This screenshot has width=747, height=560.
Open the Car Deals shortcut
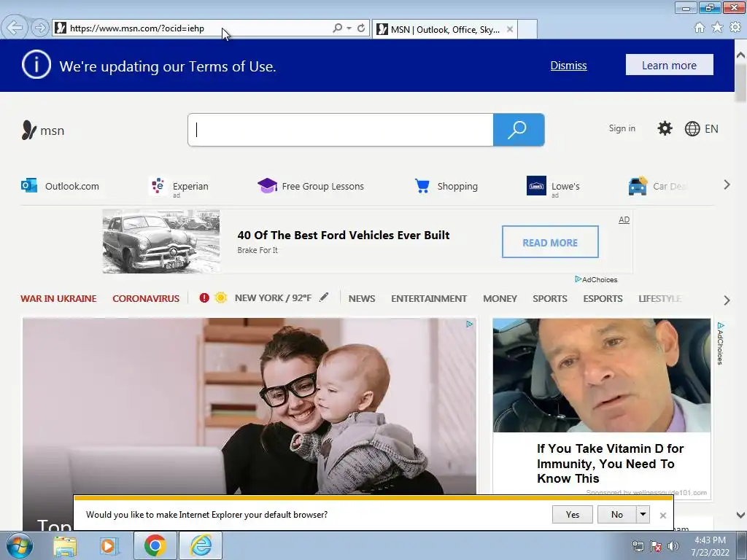[x=658, y=186]
